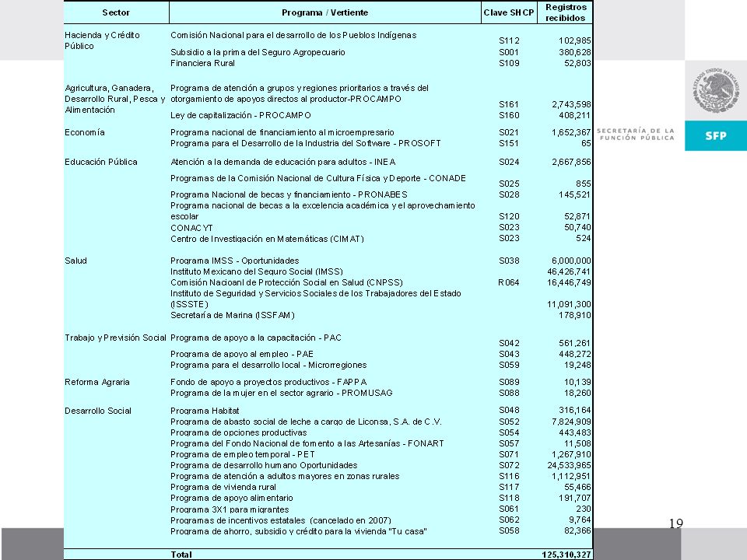Select the value 24,533,965
Image resolution: width=747 pixels, height=560 pixels.
tap(570, 465)
